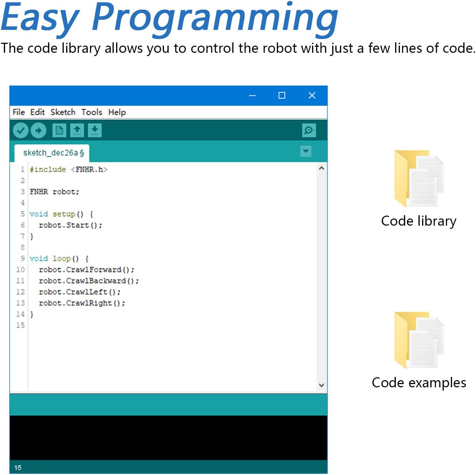This screenshot has height=475, width=476.
Task: Click the Upload arrow button
Action: (38, 130)
